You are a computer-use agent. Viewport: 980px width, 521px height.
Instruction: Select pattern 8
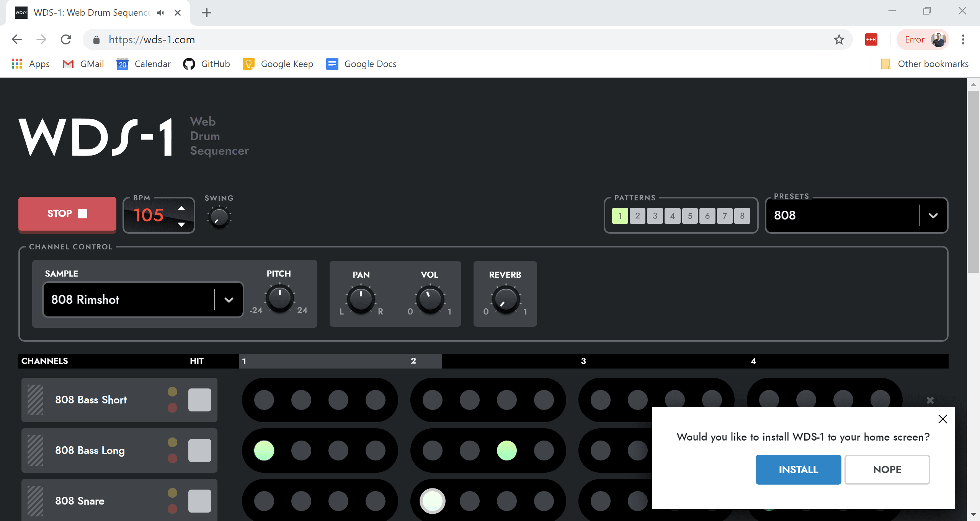pos(742,216)
